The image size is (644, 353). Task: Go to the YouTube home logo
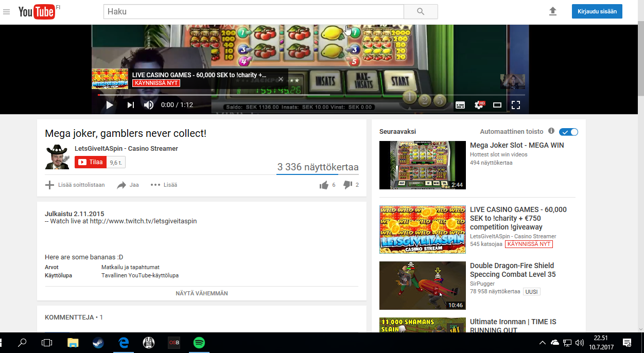36,12
